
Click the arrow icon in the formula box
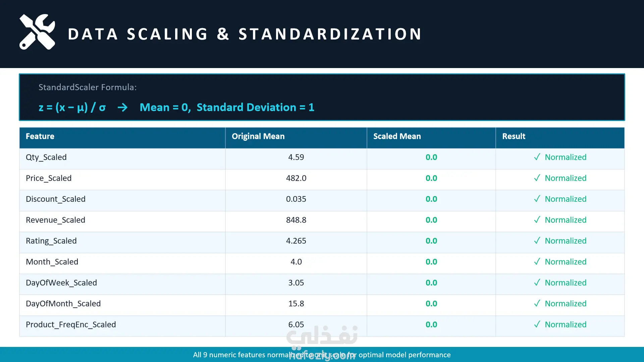[122, 107]
